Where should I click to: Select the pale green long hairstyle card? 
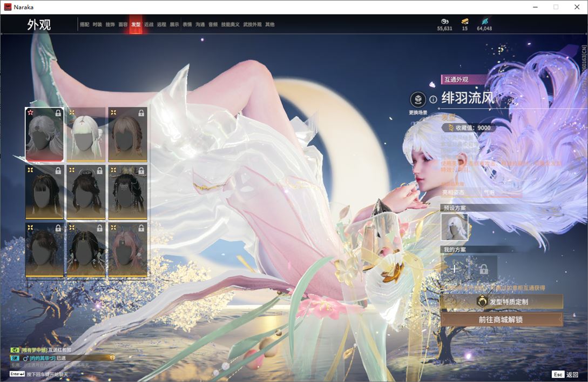click(86, 135)
